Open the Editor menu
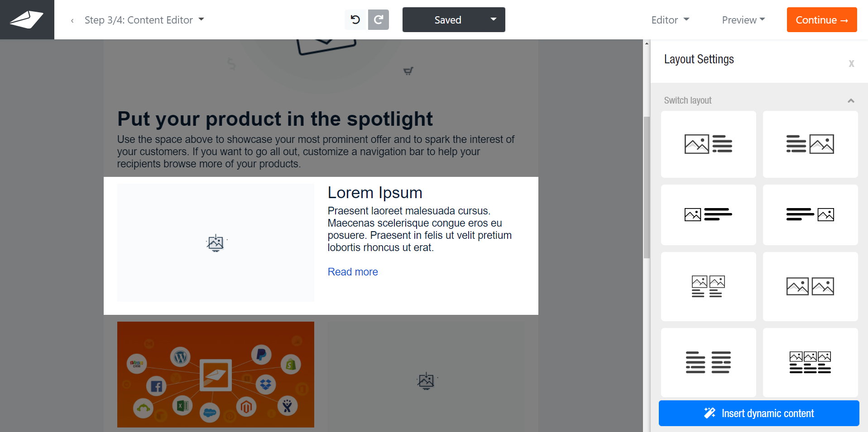868x432 pixels. 670,20
